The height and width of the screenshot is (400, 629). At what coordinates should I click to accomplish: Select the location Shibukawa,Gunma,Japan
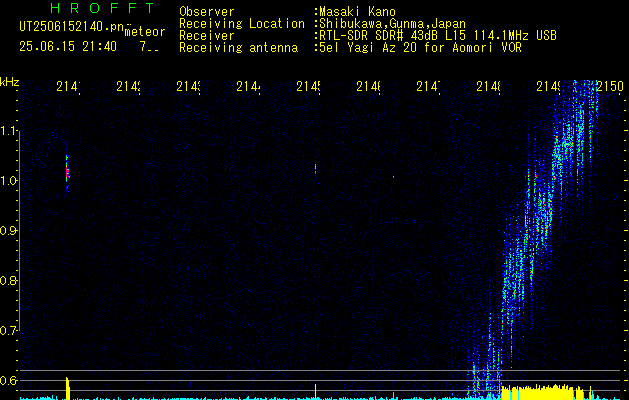click(392, 24)
